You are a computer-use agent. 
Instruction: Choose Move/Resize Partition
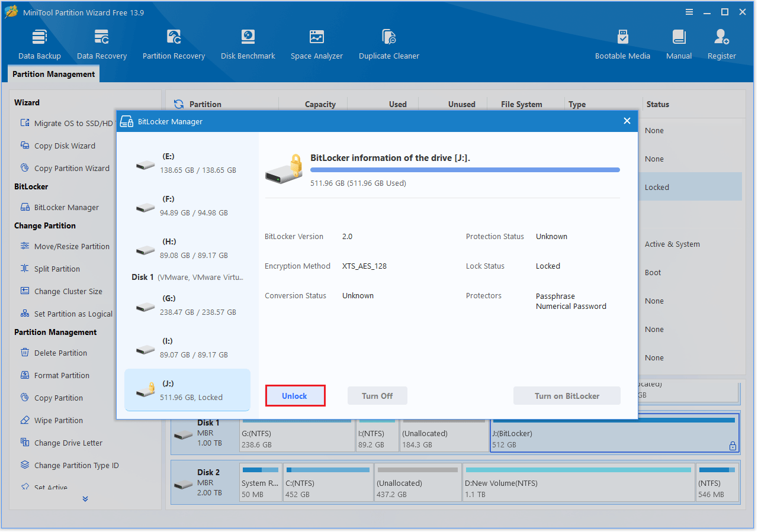65,246
